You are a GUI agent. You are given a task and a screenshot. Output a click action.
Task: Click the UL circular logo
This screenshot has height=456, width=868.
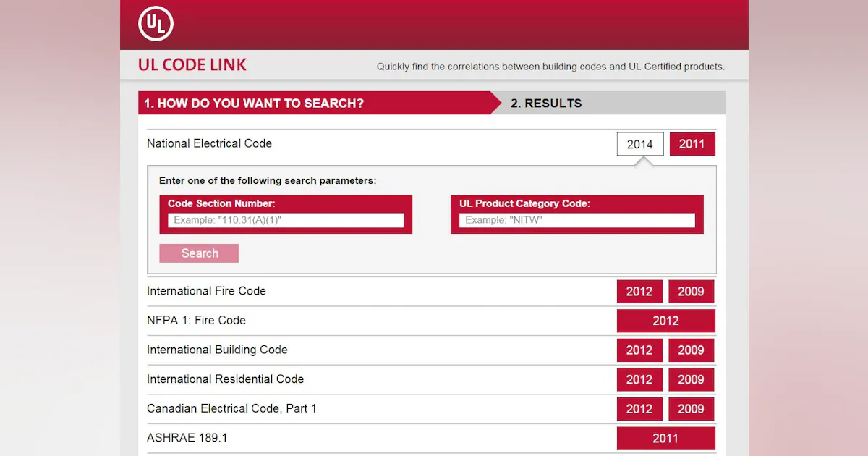156,24
